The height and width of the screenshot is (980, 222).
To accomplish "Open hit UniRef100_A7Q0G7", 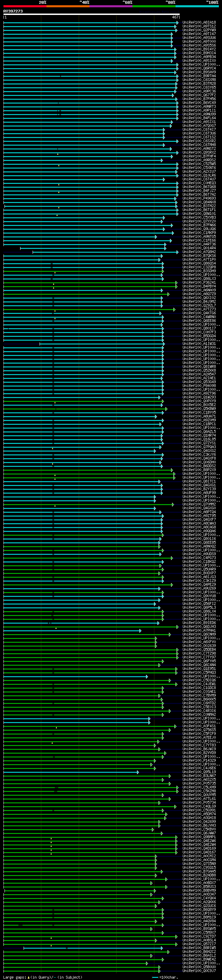I will click(199, 125).
